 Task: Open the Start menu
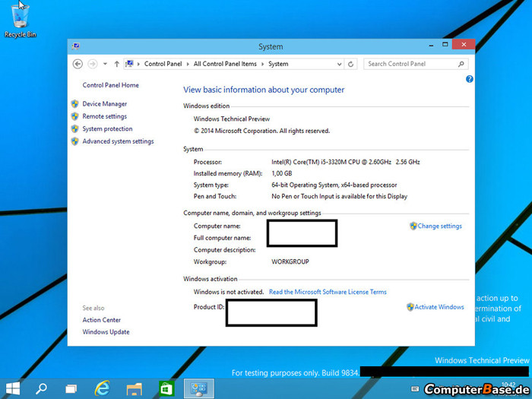tap(13, 388)
